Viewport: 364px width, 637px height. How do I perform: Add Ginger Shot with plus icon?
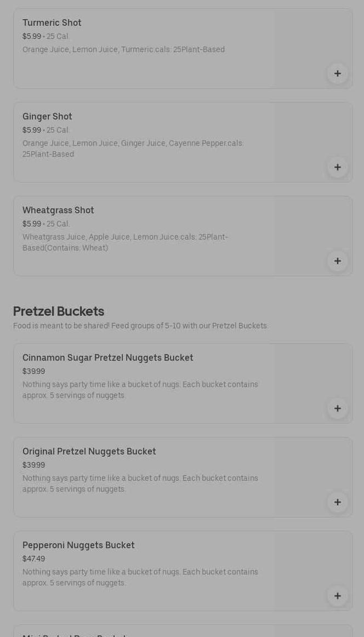(338, 167)
